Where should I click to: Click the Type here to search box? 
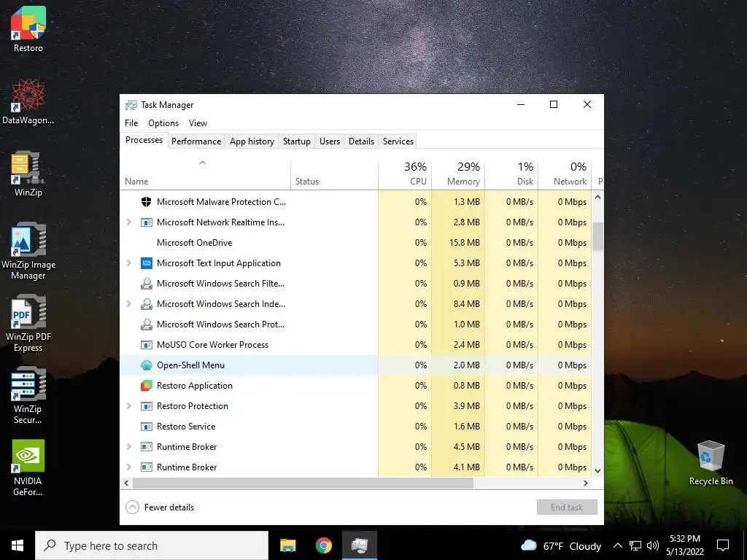coord(152,545)
